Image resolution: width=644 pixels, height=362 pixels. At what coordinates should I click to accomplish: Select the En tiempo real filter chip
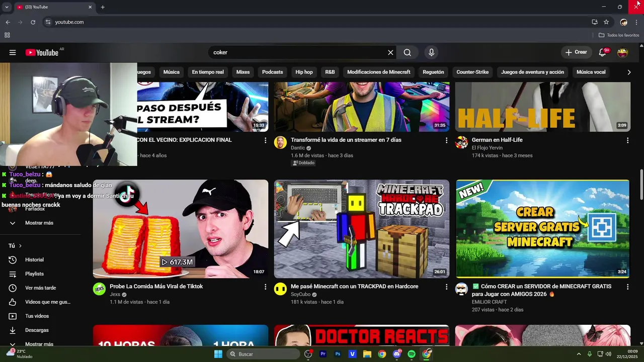208,72
